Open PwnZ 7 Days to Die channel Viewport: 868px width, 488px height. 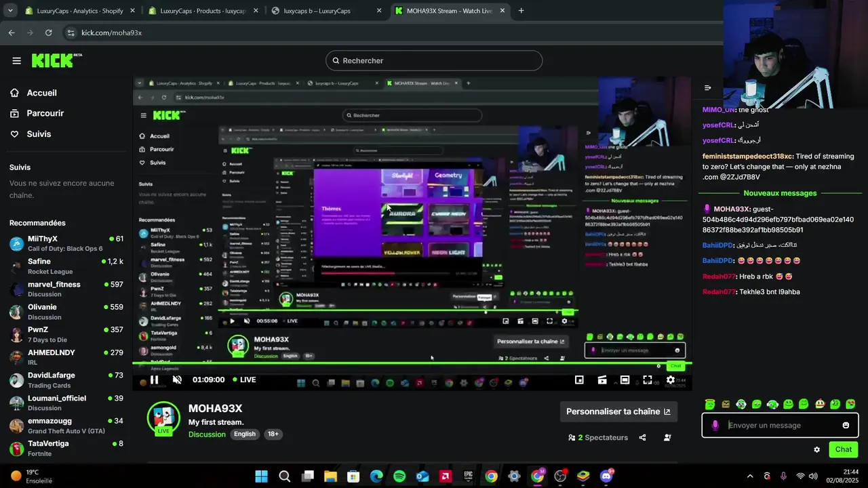click(x=66, y=335)
